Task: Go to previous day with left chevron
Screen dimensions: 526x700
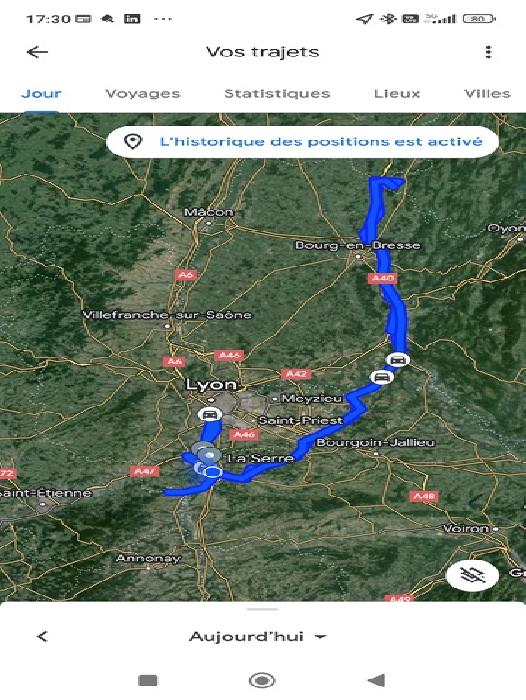Action: point(42,636)
